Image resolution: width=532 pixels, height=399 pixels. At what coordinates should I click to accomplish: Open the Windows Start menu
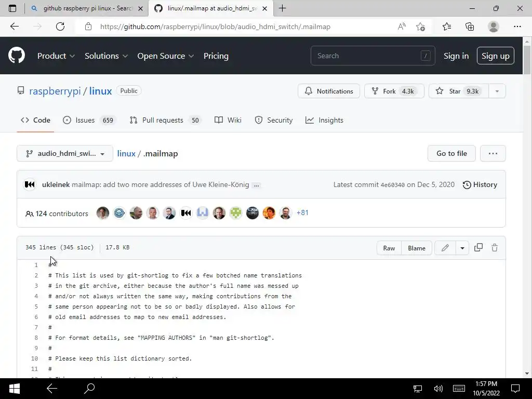(14, 389)
